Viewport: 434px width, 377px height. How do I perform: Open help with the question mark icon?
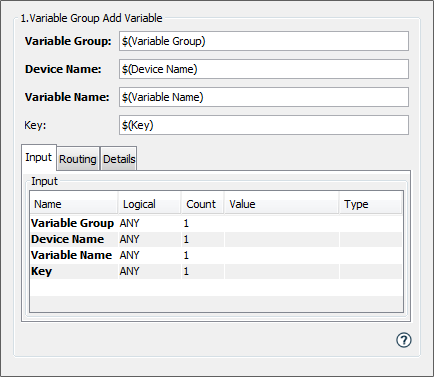404,340
